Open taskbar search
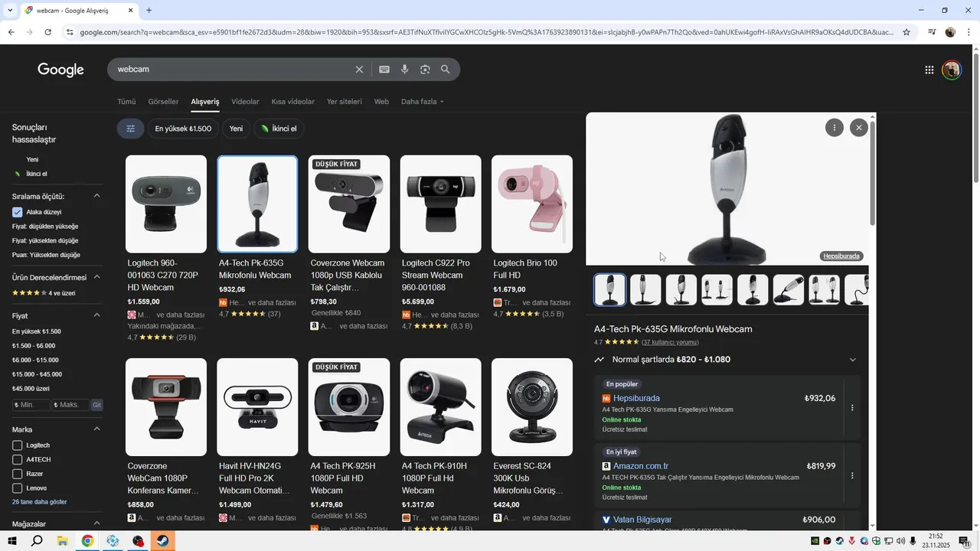980x551 pixels. [x=37, y=541]
